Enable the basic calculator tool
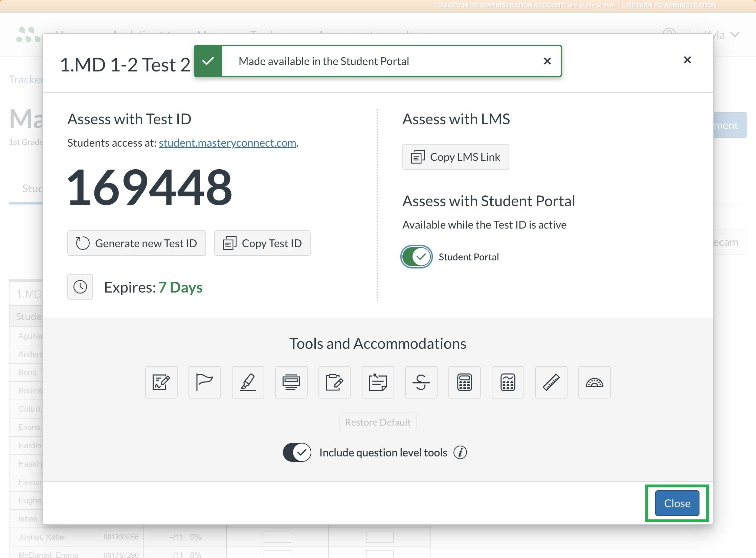Screen dimensions: 756x558 click(x=464, y=382)
